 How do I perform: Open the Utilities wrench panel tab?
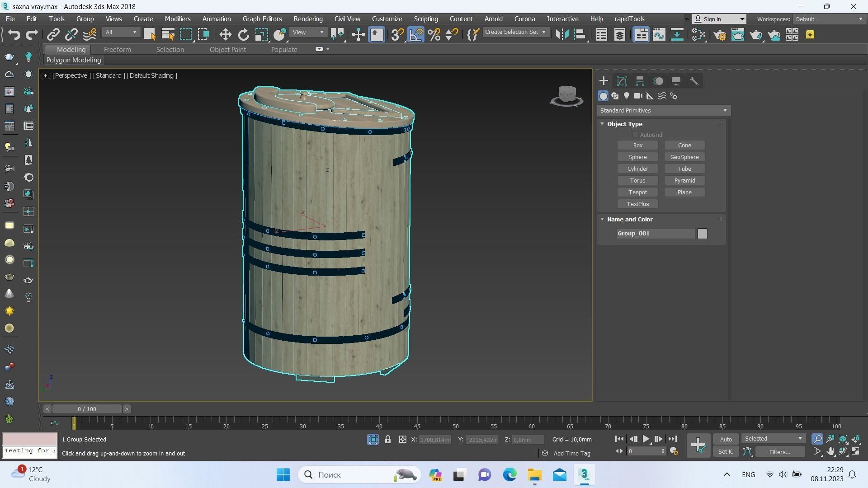pos(694,81)
